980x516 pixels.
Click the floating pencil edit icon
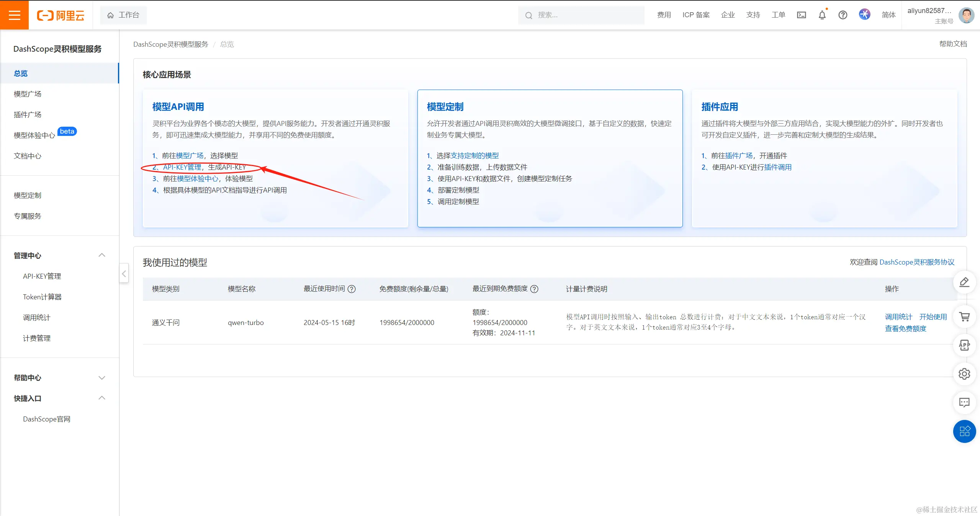(964, 282)
